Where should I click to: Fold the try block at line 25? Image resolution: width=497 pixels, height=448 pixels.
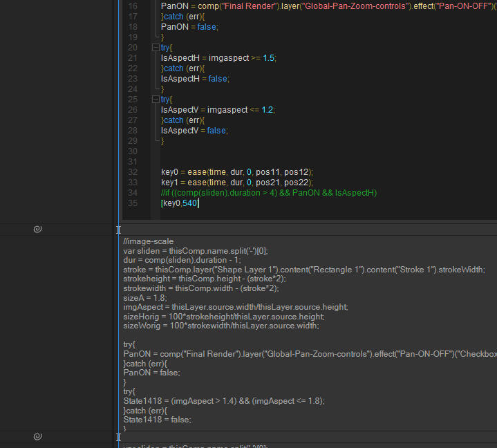click(x=155, y=100)
